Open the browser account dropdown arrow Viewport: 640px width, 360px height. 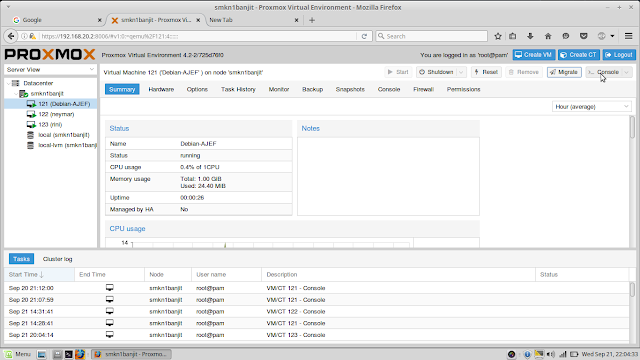tap(612, 36)
